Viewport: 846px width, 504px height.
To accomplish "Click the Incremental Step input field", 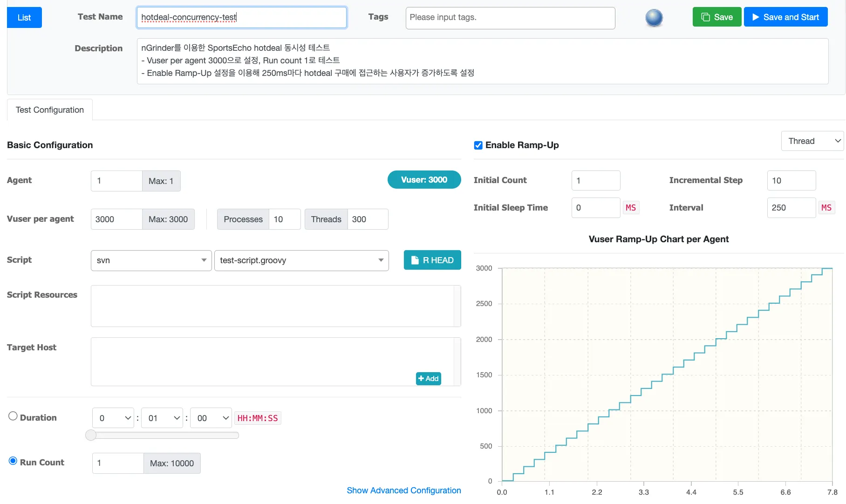I will 791,181.
